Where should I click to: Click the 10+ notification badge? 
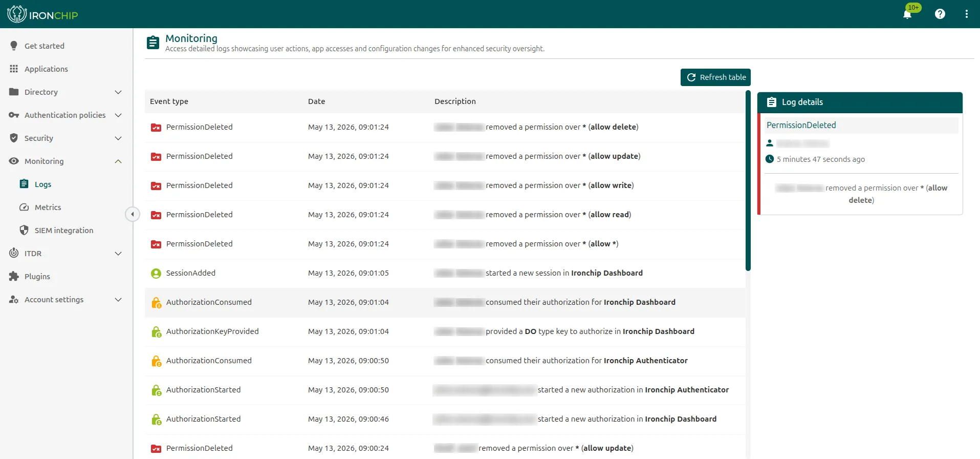[913, 7]
